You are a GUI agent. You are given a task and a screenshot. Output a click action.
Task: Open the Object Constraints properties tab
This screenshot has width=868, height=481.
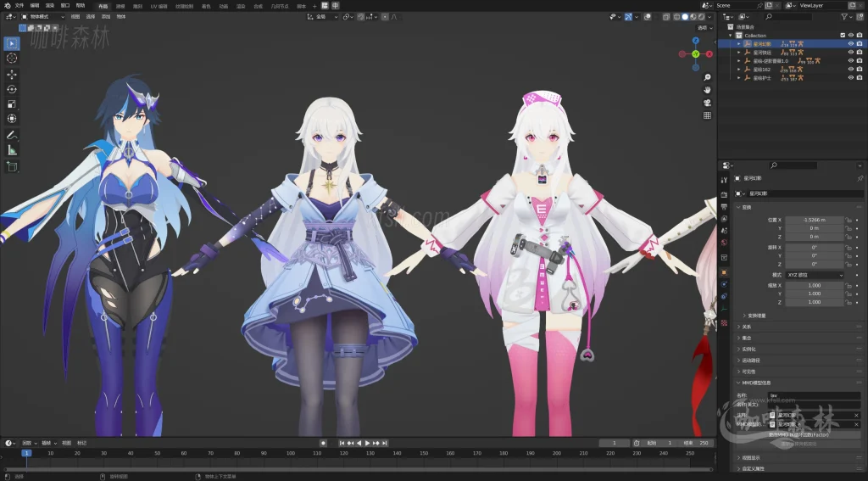[724, 296]
